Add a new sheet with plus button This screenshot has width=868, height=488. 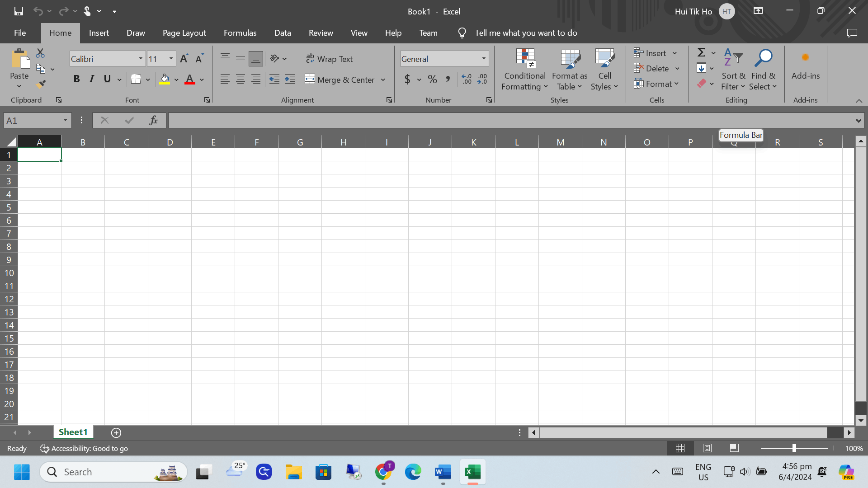(x=116, y=433)
